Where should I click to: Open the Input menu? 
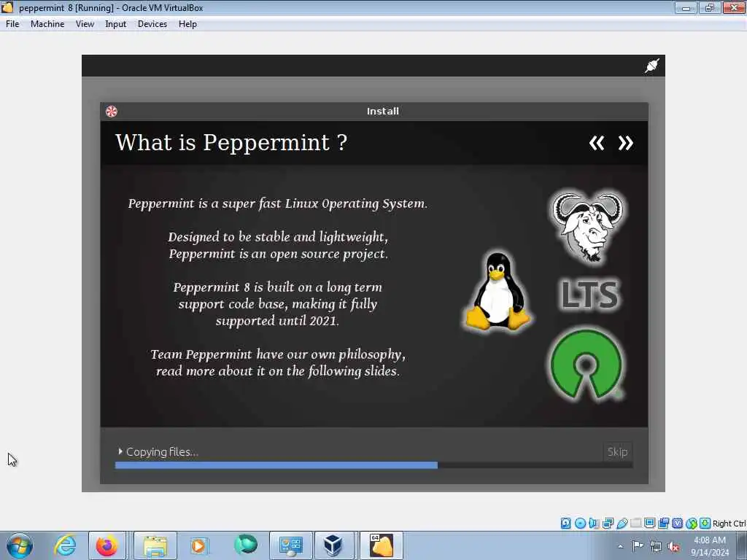coord(116,24)
